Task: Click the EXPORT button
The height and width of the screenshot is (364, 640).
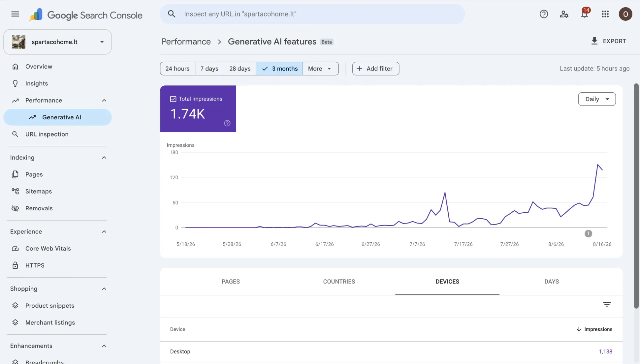Action: 609,41
